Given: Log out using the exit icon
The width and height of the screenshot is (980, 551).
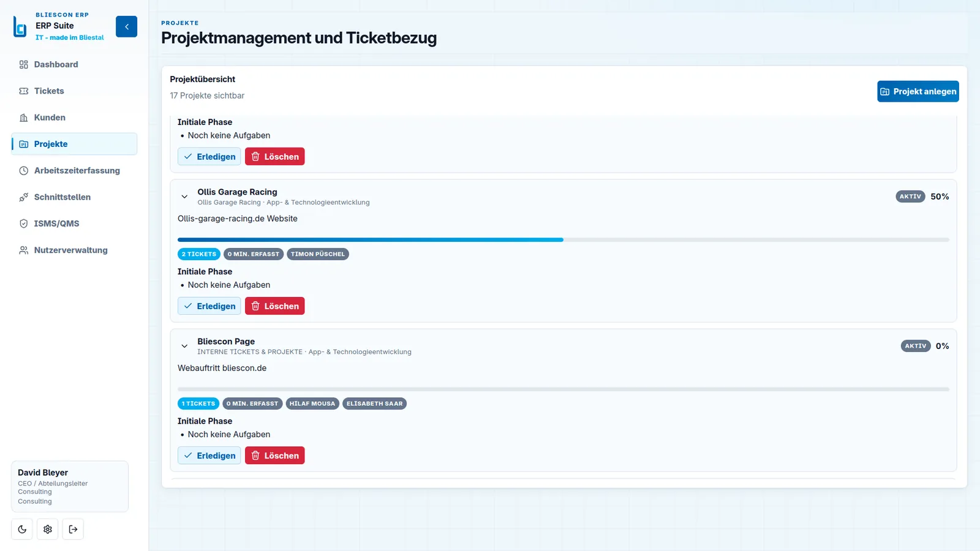Looking at the screenshot, I should coord(73,529).
